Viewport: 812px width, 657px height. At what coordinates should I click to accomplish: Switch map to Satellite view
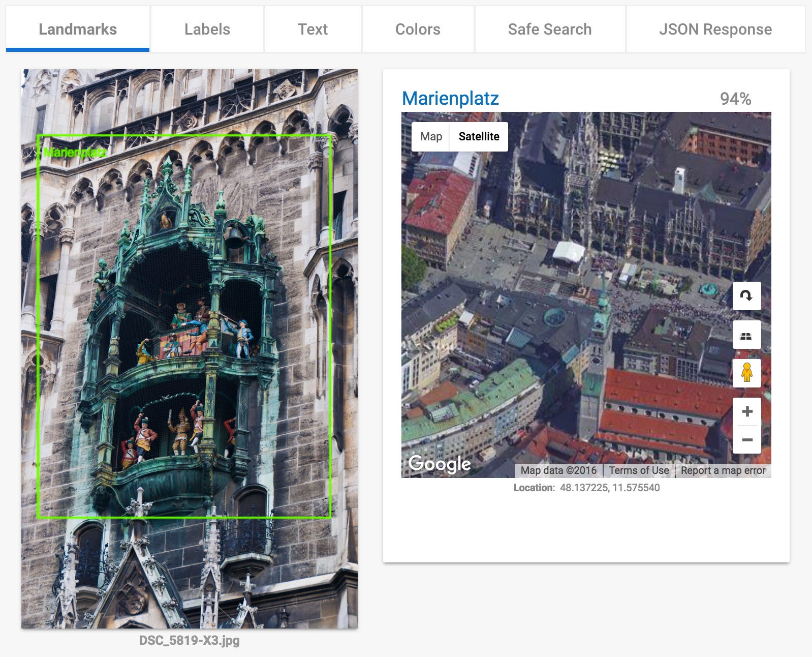click(x=479, y=136)
